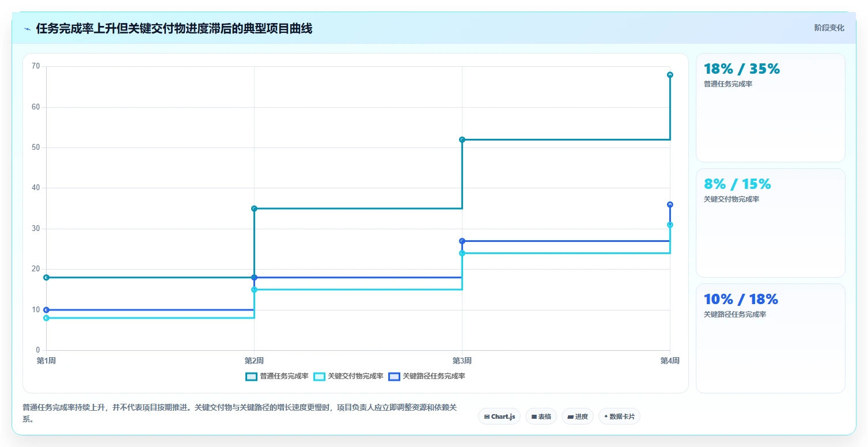Click the 普通任务完成率 data point at 第1周

pos(47,278)
